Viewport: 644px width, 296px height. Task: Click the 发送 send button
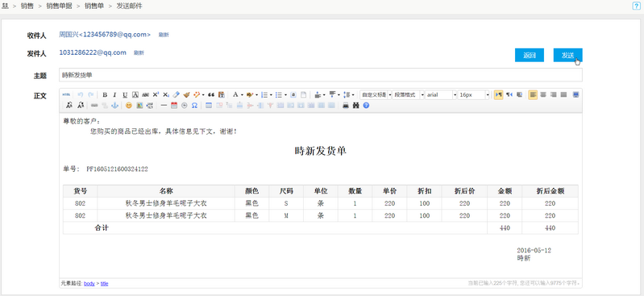click(x=567, y=55)
